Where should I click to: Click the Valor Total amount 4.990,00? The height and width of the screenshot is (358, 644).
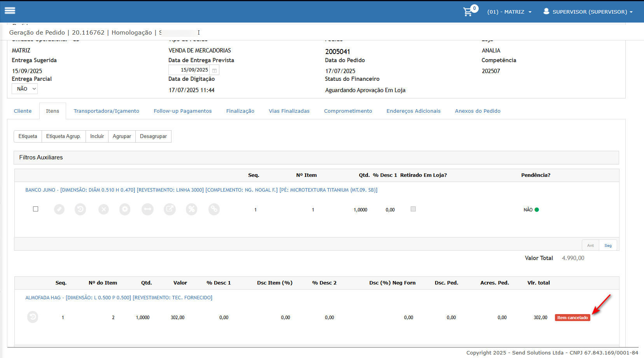pos(573,258)
